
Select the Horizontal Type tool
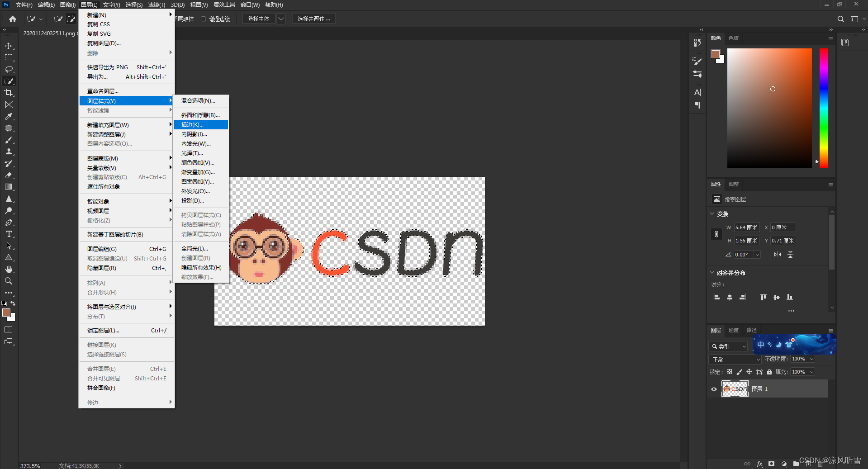pos(9,234)
